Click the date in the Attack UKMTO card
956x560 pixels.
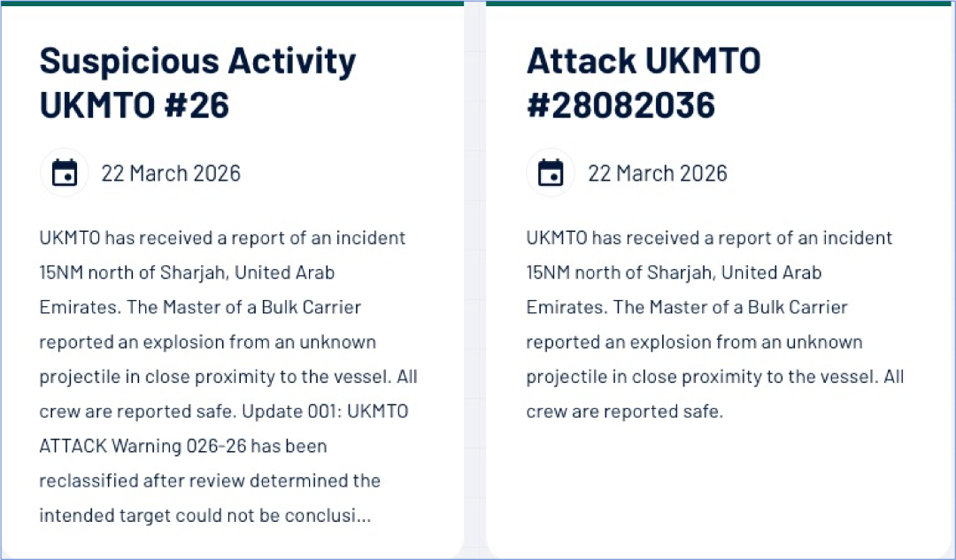coord(658,173)
